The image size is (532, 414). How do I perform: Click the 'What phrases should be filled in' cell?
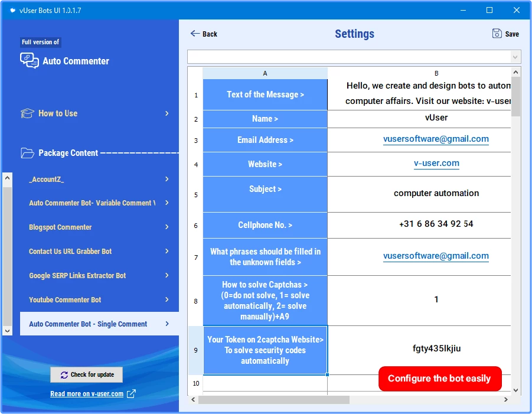pos(265,257)
